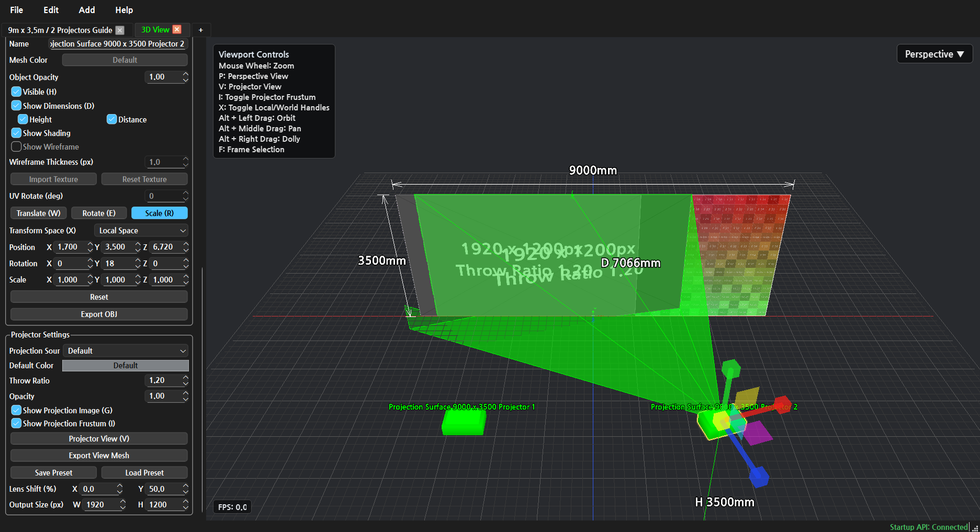Image resolution: width=980 pixels, height=532 pixels.
Task: Open Default Color swatch in Projector Settings
Action: (x=126, y=365)
